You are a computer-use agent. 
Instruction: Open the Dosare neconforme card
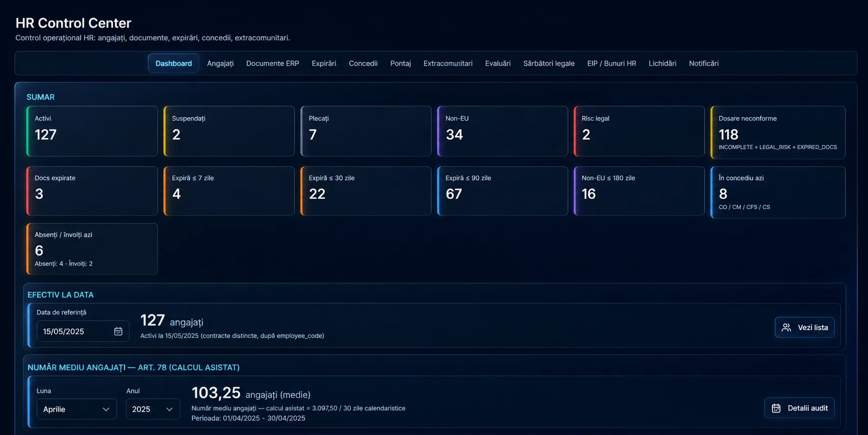point(778,132)
